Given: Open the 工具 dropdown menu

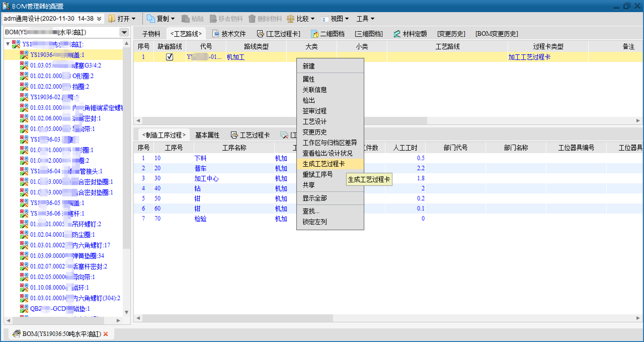Looking at the screenshot, I should pyautogui.click(x=365, y=19).
